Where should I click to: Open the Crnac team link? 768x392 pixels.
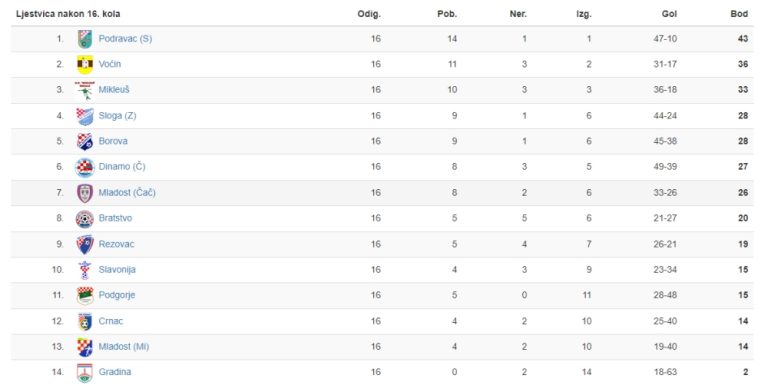click(111, 321)
